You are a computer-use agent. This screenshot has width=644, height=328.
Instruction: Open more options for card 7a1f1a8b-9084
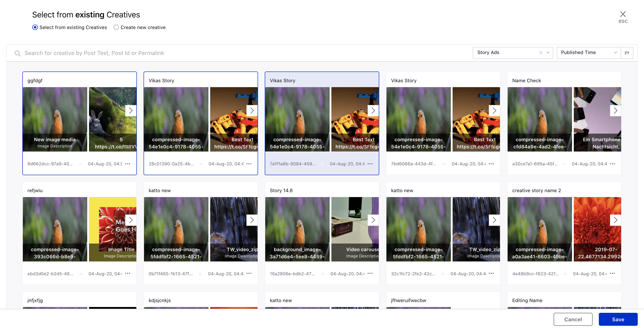coord(370,164)
